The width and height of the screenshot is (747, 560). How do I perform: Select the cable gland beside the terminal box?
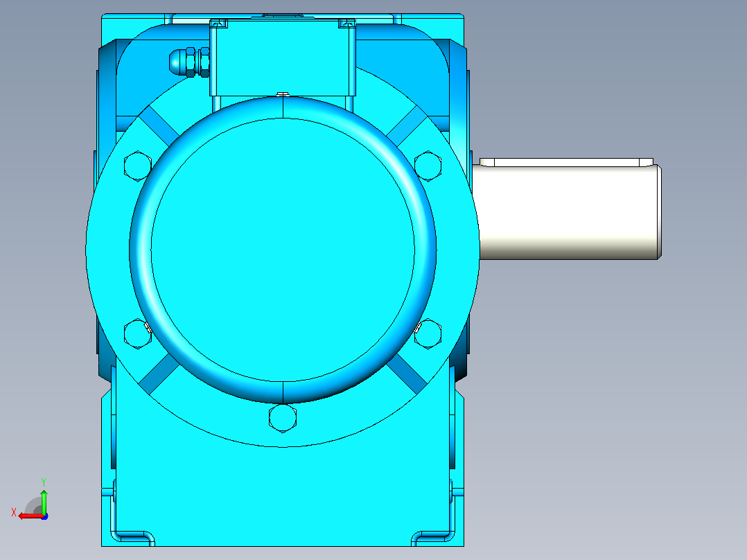point(190,62)
